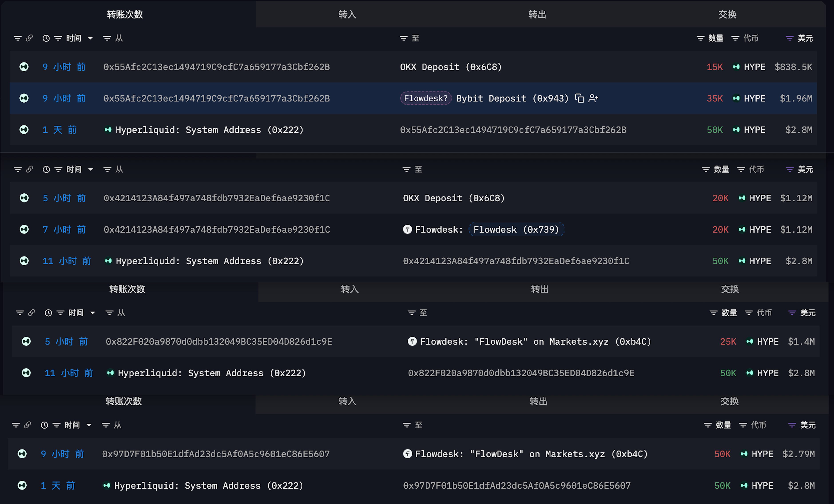The image size is (834, 504).
Task: Click the $838.5K USD value
Action: coord(793,67)
